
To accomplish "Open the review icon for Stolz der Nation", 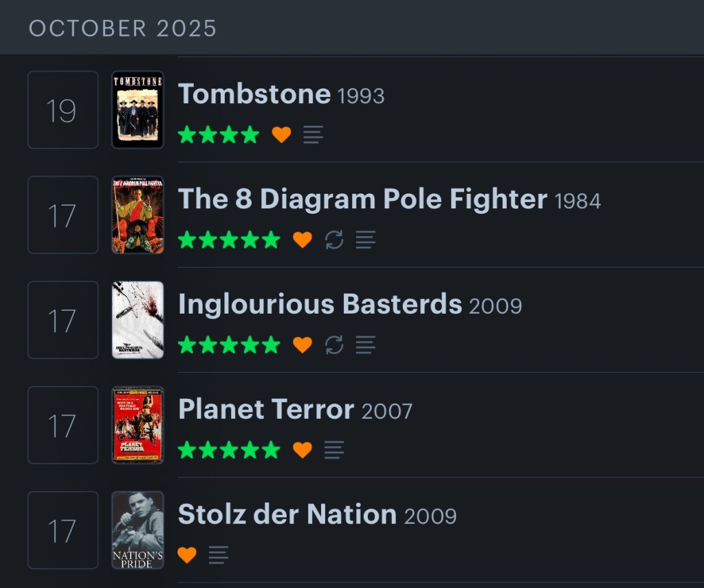I will tap(219, 555).
